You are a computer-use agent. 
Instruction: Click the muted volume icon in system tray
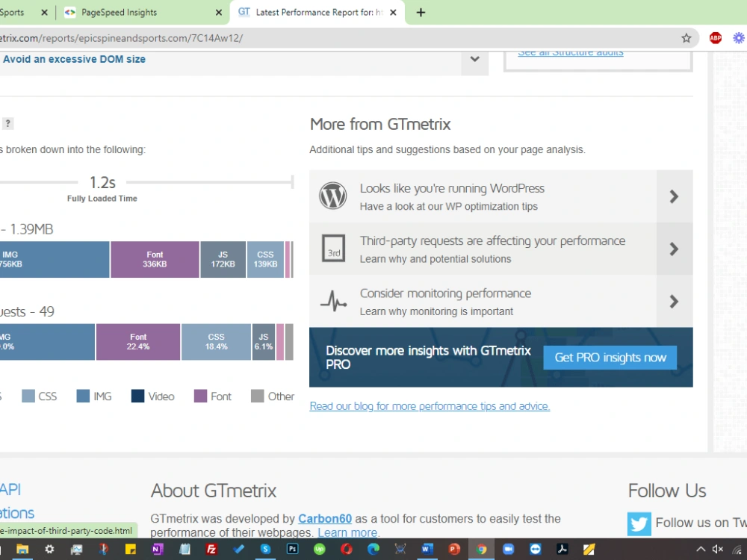pos(717,550)
